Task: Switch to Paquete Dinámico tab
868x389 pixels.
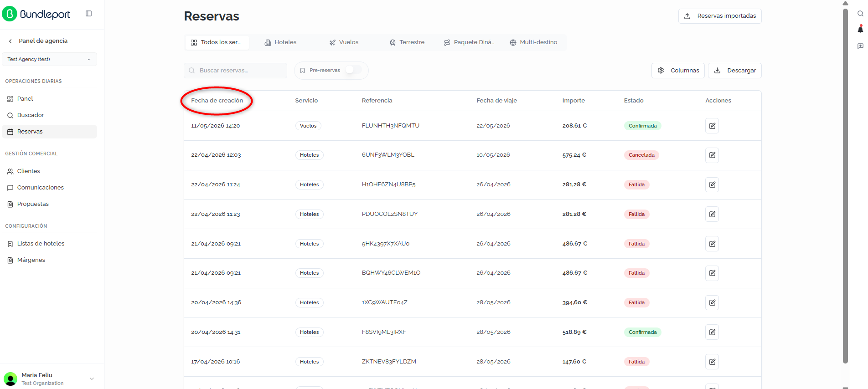Action: [469, 42]
